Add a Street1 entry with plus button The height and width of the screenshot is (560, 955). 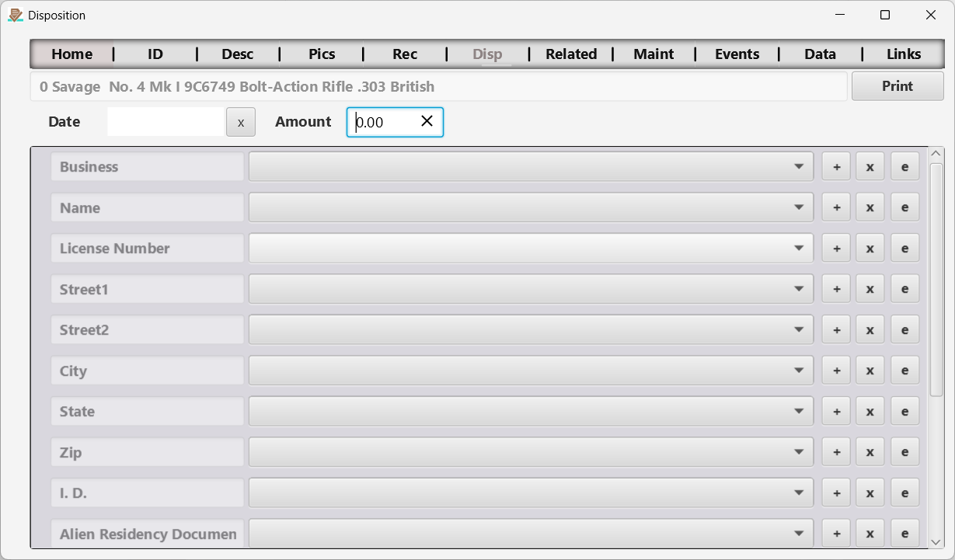tap(836, 289)
